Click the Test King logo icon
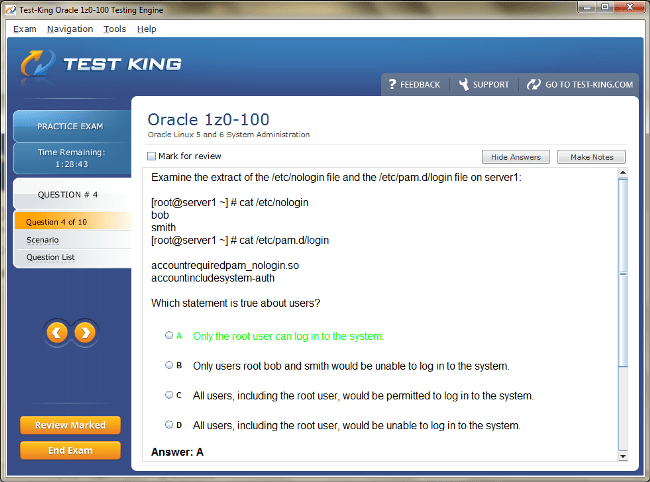Screen dimensions: 650x482 coord(38,64)
